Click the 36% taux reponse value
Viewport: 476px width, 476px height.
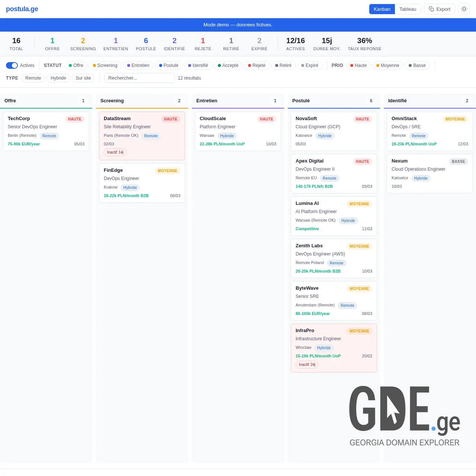[x=364, y=41]
